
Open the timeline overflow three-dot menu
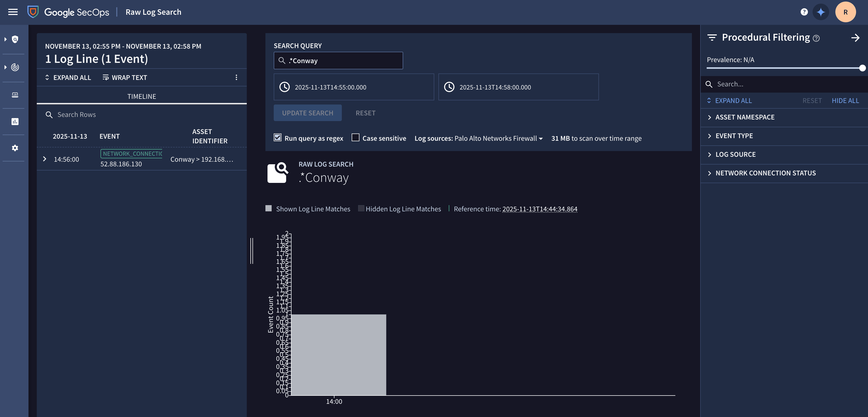coord(236,77)
